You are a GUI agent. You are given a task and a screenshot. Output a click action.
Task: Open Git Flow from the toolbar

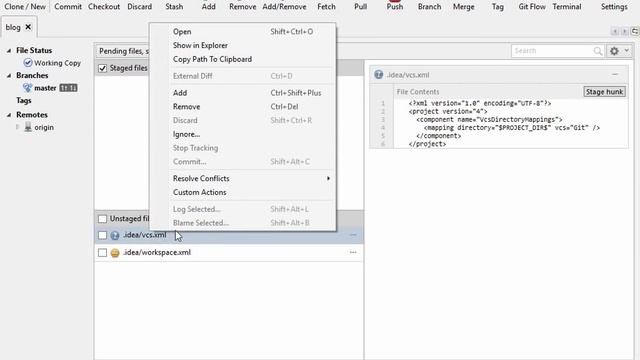532,7
